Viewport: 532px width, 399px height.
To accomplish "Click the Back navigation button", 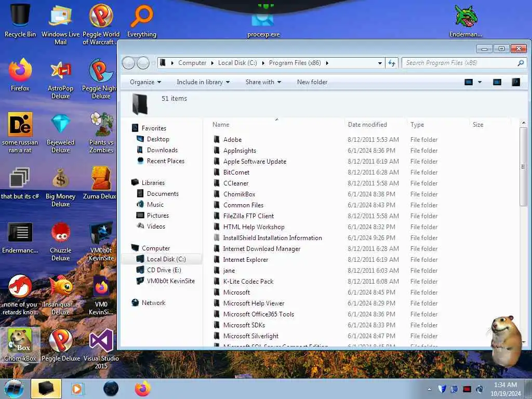I will 129,63.
